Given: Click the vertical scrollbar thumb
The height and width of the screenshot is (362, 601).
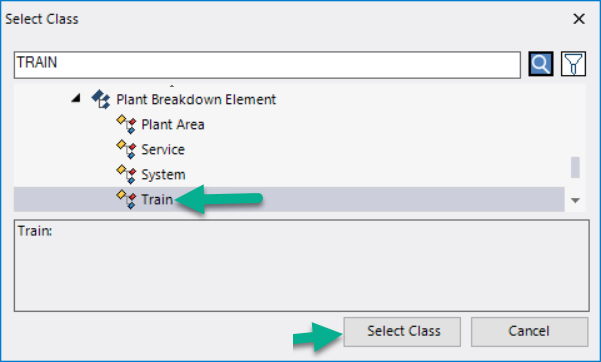Looking at the screenshot, I should [575, 167].
